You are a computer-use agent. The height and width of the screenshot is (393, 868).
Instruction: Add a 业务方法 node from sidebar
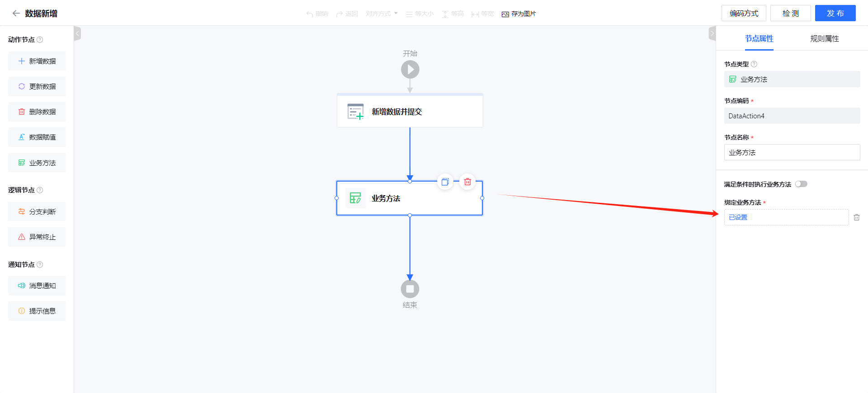[37, 163]
